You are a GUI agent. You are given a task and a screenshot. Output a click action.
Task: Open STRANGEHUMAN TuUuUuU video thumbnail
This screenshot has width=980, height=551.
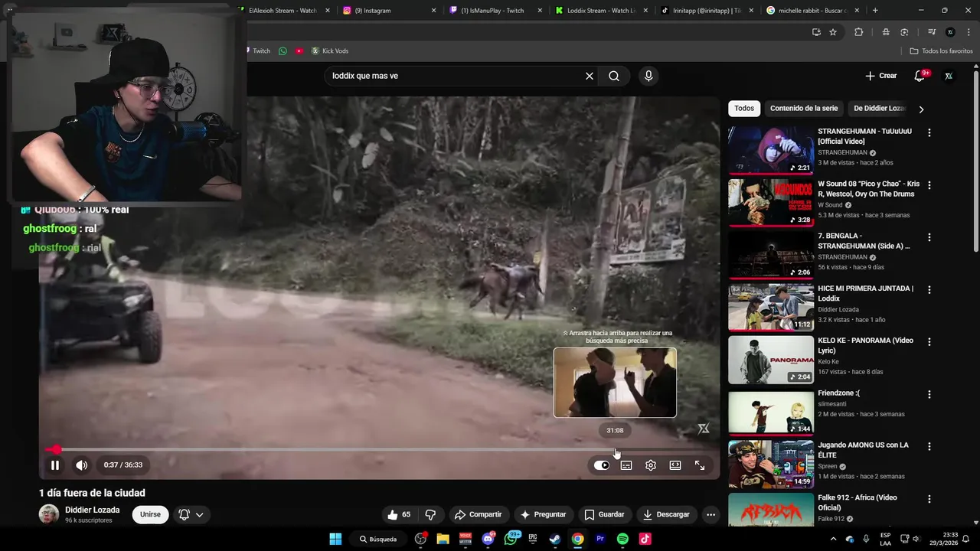[x=771, y=150]
